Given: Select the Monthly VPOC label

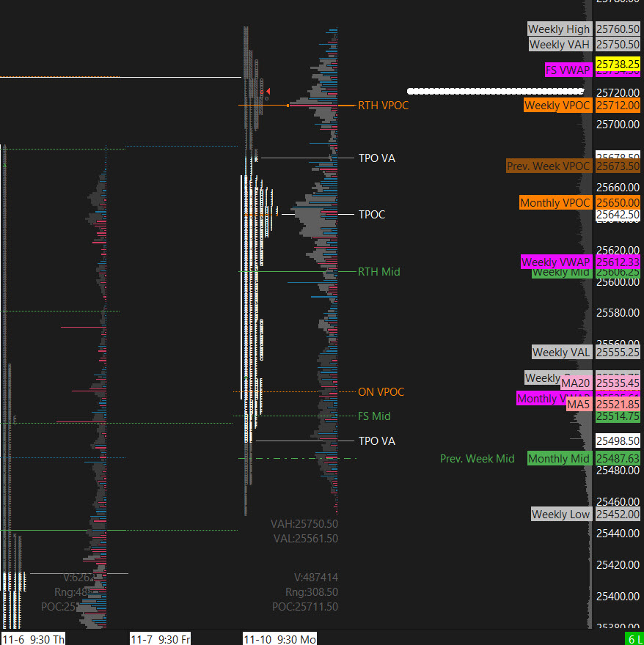Looking at the screenshot, I should 555,203.
